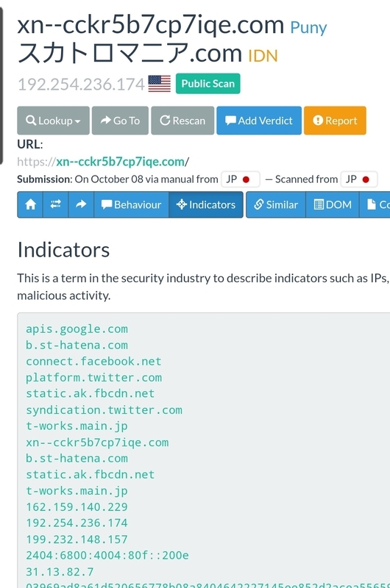This screenshot has height=588, width=390.
Task: Click the apis.google.com indicator
Action: [x=77, y=329]
